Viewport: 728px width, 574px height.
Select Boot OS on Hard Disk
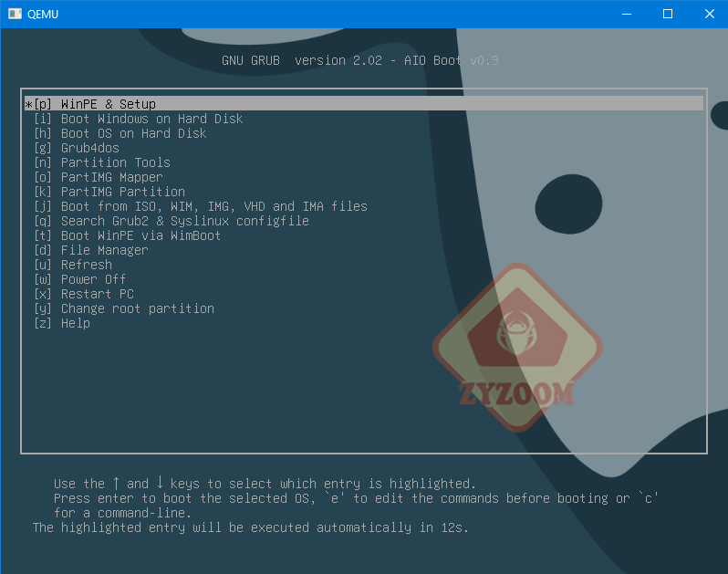coord(120,133)
